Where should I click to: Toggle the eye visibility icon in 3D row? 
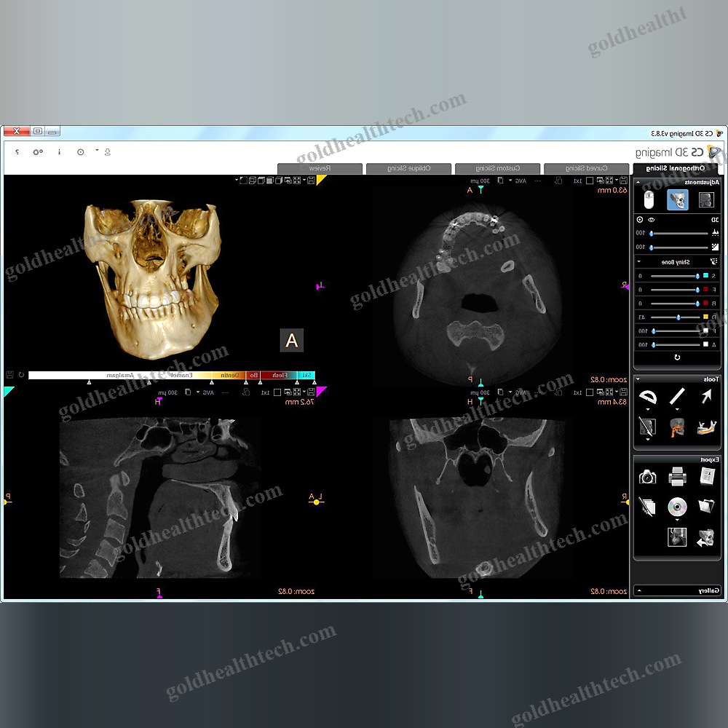(652, 220)
